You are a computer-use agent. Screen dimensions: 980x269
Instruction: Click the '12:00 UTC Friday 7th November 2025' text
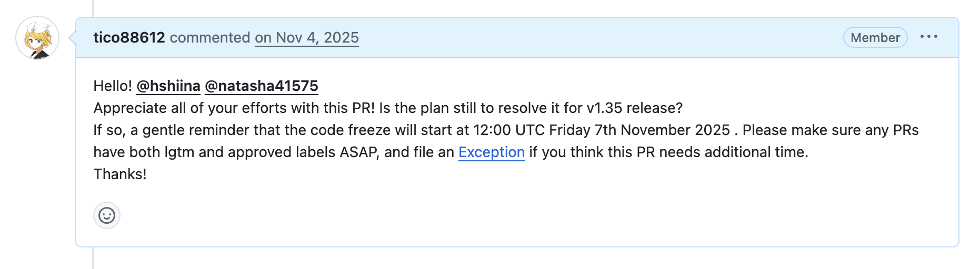point(602,130)
